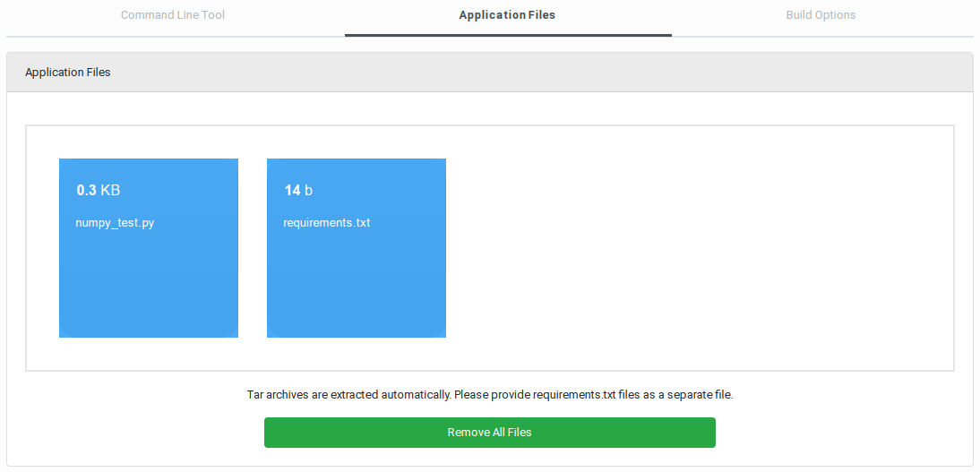Click the tar archives hint text
The width and height of the screenshot is (980, 472).
[490, 395]
